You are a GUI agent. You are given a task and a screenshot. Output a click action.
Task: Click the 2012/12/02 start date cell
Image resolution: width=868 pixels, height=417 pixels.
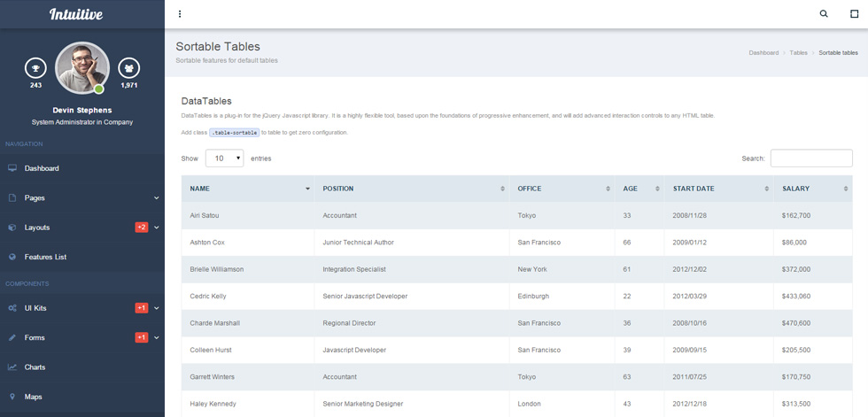[x=719, y=269]
